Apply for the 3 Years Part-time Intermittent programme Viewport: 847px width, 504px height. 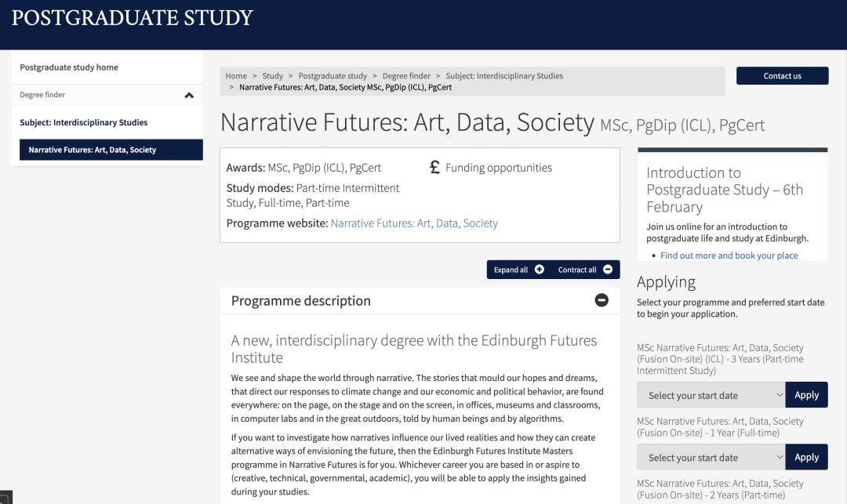tap(806, 395)
